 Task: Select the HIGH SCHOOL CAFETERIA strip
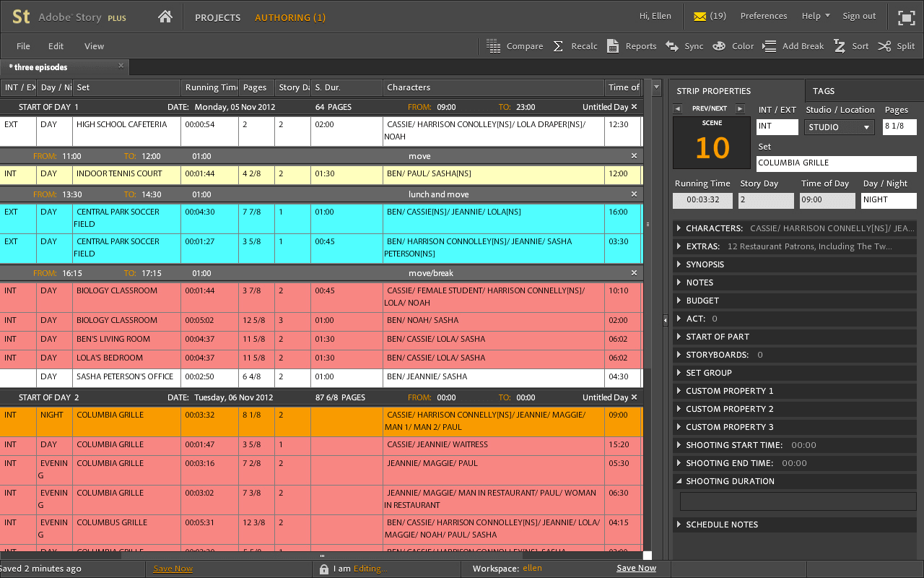coord(321,131)
